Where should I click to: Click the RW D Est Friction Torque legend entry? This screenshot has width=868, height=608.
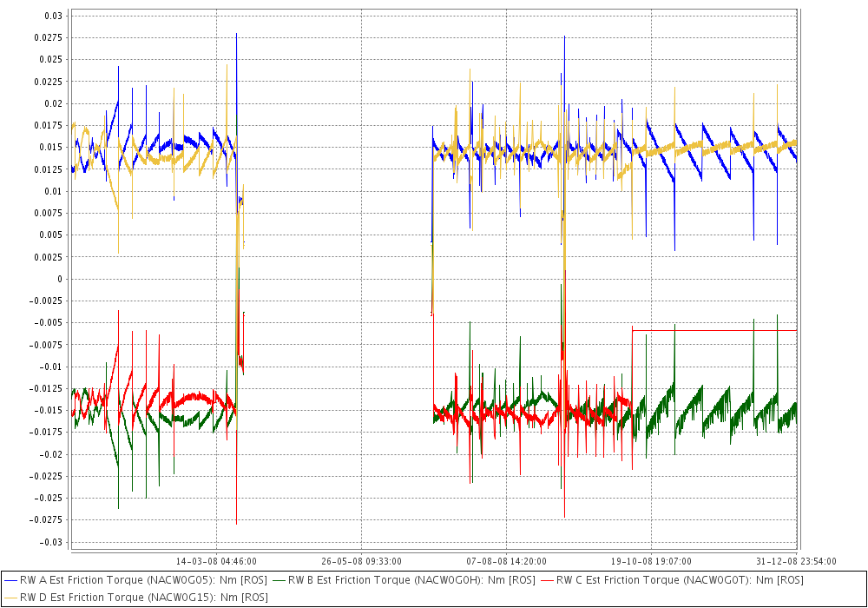(135, 598)
